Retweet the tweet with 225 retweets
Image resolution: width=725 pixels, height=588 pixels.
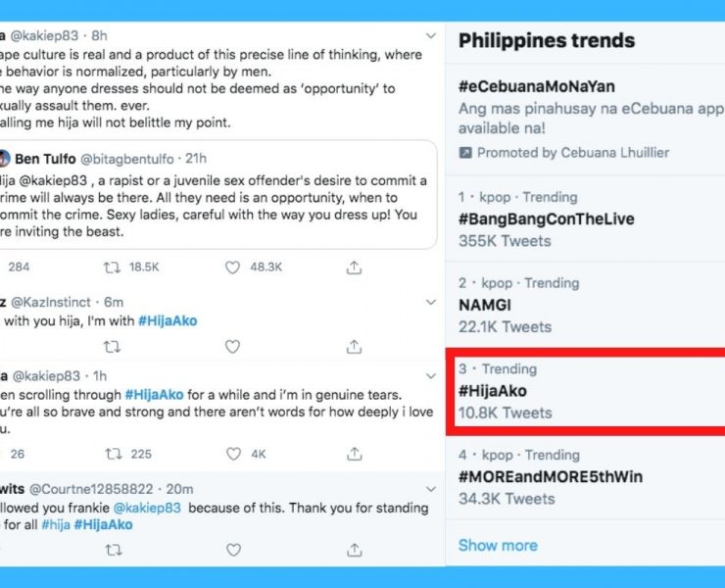[113, 454]
